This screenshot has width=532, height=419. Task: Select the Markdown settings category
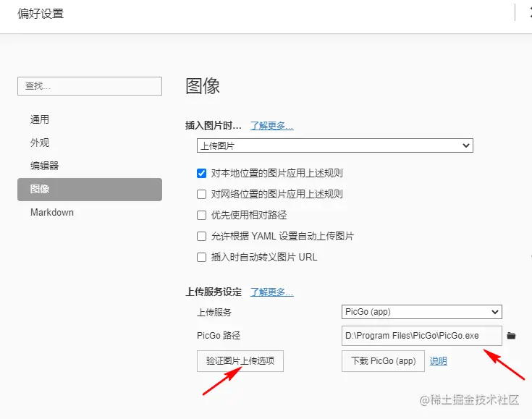[x=90, y=212]
